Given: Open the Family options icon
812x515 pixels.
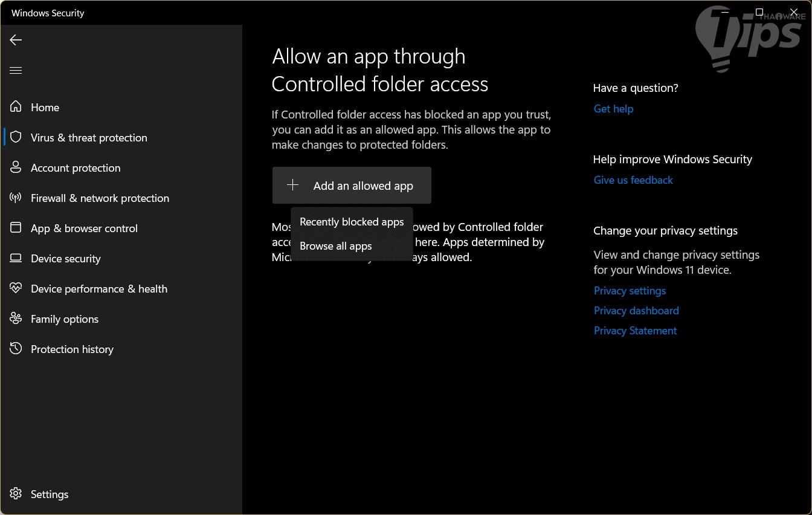Looking at the screenshot, I should (16, 319).
